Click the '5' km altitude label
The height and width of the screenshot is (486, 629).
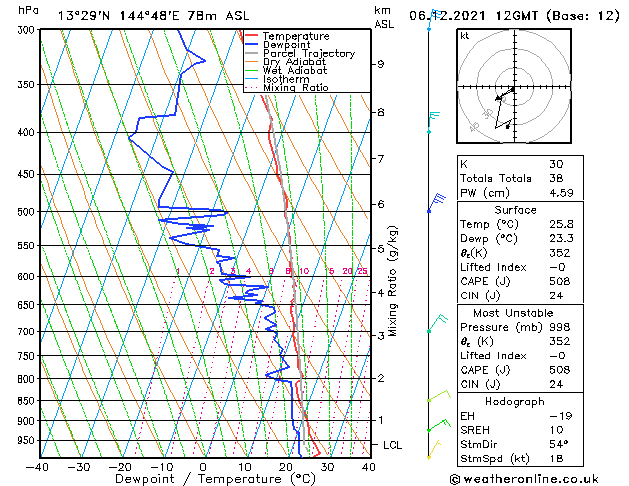click(x=381, y=249)
